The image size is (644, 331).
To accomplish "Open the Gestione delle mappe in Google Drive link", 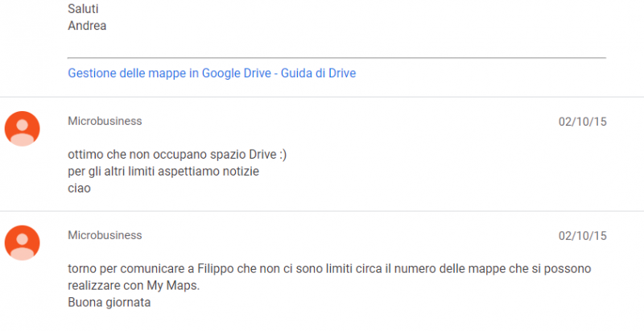I will tap(212, 73).
